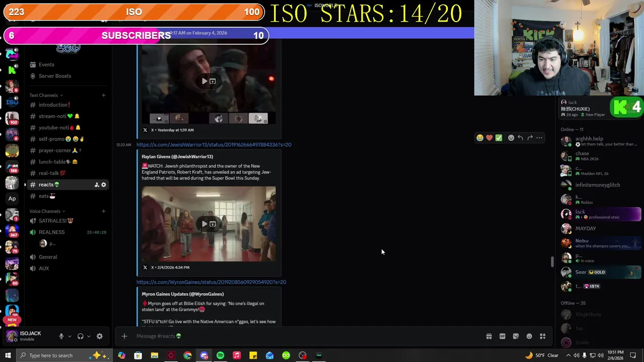Click the Myron Gaines Updates (@WyronGaines) embed title
644x362 pixels.
coord(183,294)
